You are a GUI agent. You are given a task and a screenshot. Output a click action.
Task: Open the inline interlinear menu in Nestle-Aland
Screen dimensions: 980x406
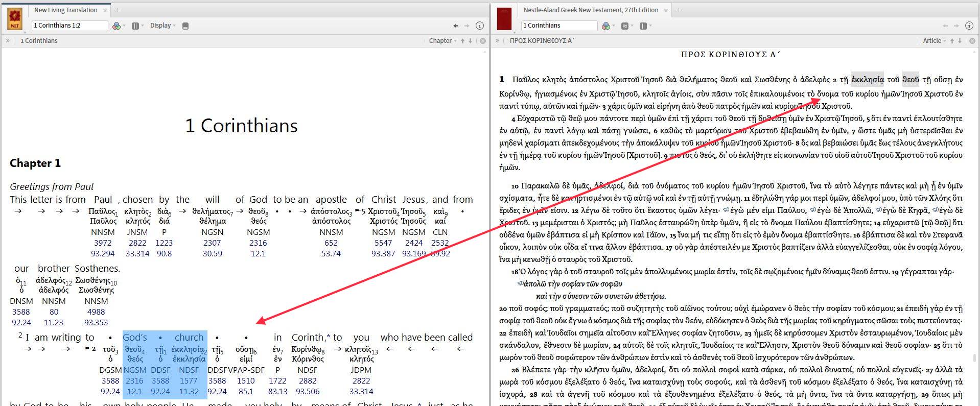626,26
